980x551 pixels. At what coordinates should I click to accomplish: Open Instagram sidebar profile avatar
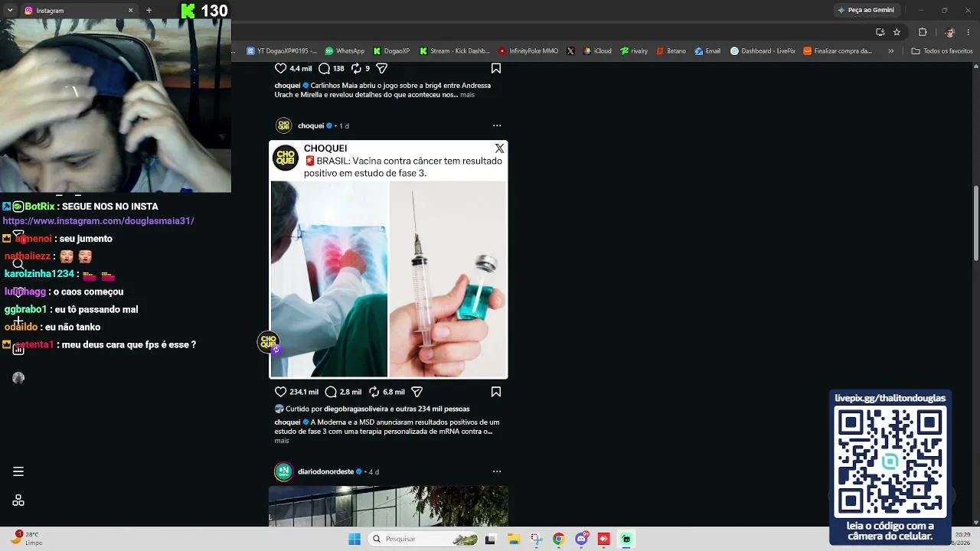click(x=18, y=378)
